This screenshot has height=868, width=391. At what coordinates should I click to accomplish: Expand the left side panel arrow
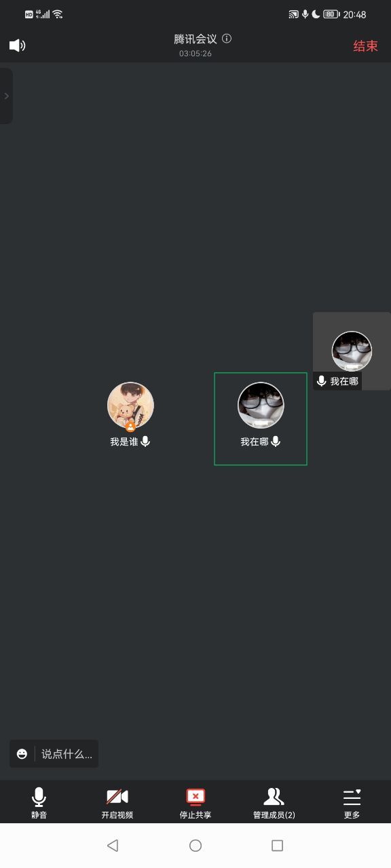pyautogui.click(x=6, y=96)
